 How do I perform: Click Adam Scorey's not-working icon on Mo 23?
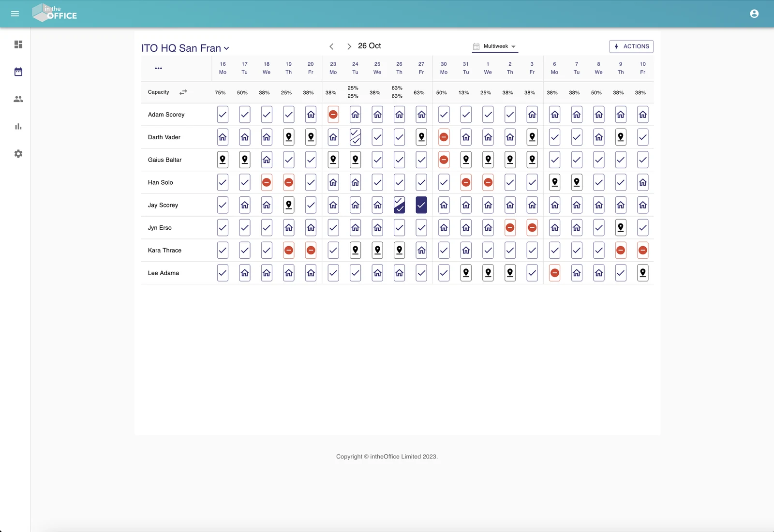point(333,115)
